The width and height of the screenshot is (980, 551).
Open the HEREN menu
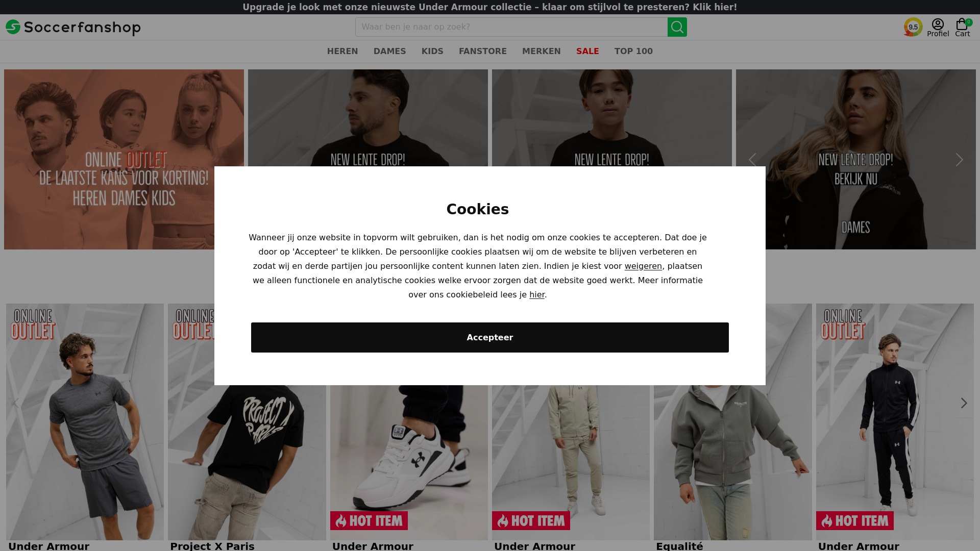[x=342, y=51]
